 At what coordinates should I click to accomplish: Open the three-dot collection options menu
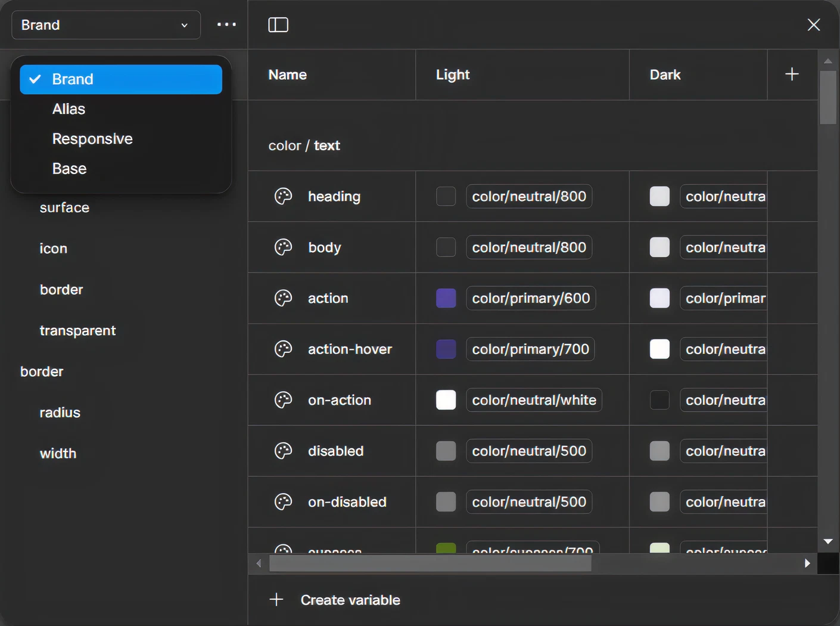(x=226, y=24)
